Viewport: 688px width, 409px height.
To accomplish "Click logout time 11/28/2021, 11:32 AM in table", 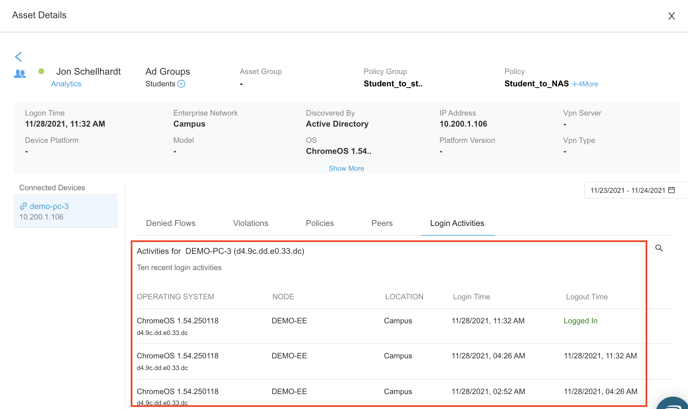I will (x=600, y=356).
